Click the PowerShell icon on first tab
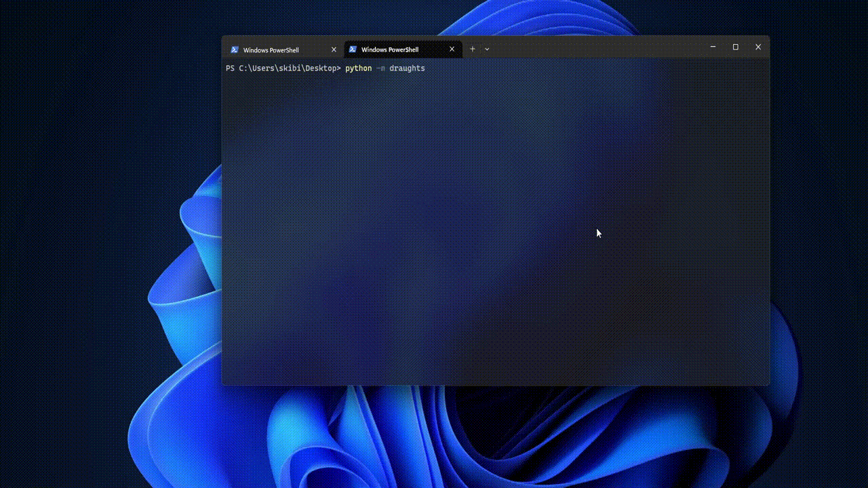 pos(235,49)
